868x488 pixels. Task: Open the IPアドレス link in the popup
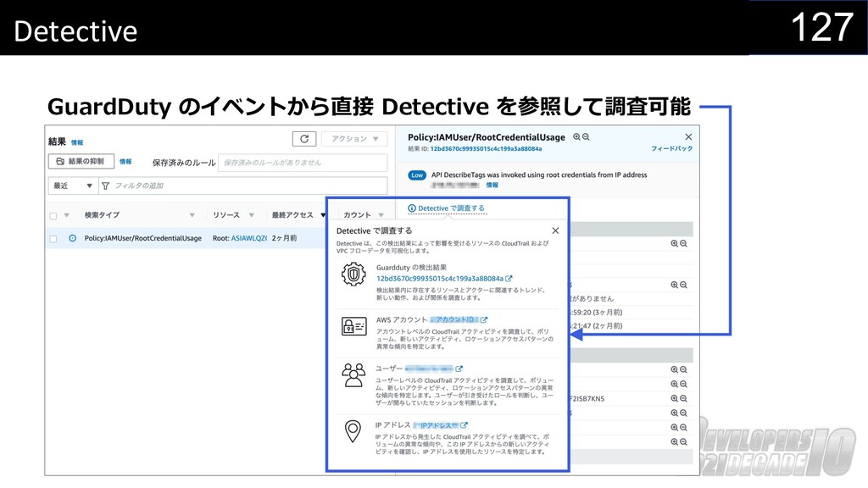[436, 425]
